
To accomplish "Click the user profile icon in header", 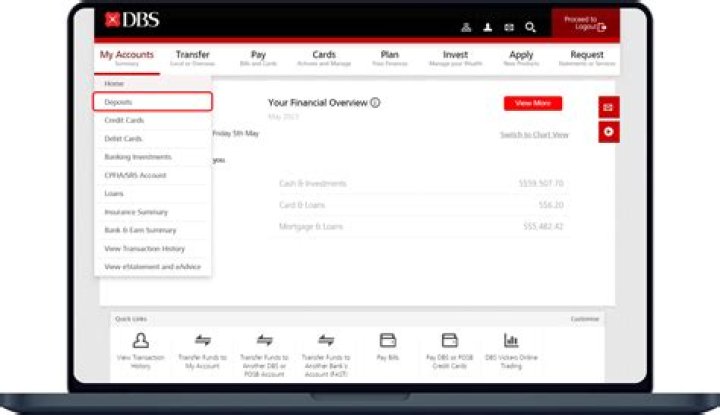I will click(x=487, y=27).
